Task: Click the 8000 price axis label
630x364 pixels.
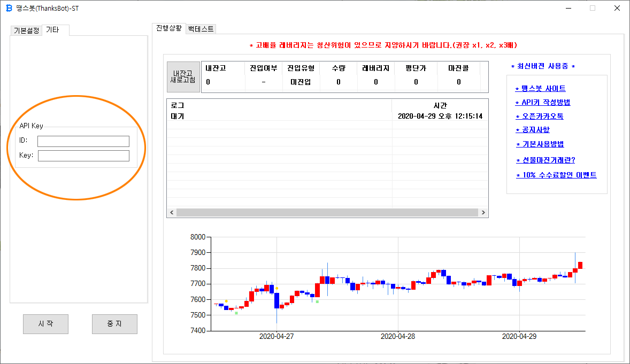Action: coord(198,237)
